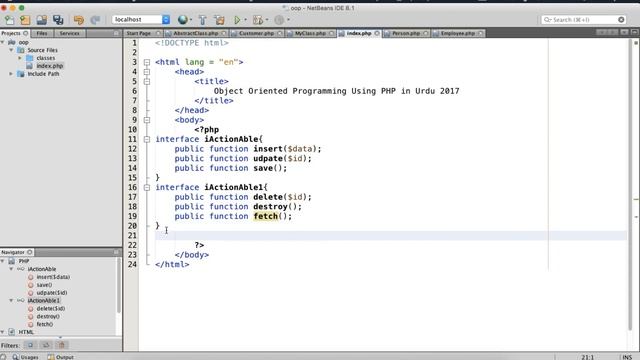Screen dimensions: 640x360
Task: Select udpate($id) in the Navigator
Action: 51,293
